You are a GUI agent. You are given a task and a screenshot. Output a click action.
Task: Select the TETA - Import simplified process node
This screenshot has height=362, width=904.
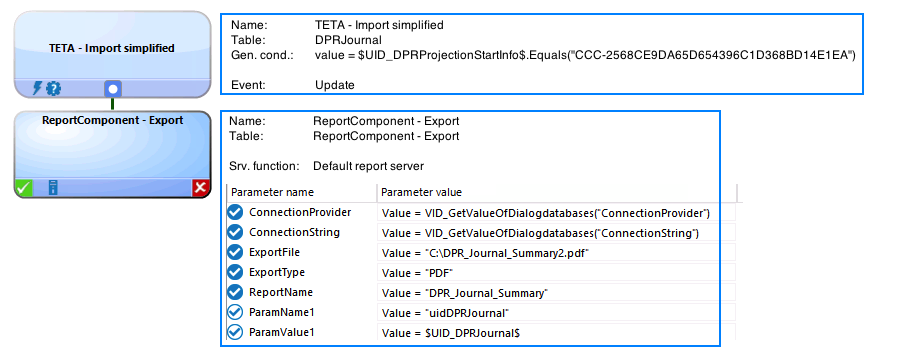pos(112,54)
